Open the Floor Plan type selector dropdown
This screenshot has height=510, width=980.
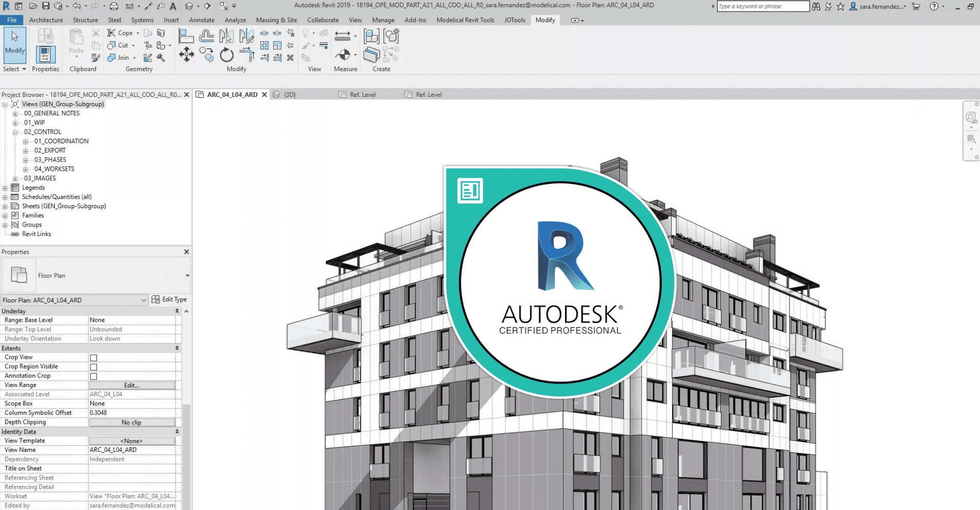coord(187,275)
